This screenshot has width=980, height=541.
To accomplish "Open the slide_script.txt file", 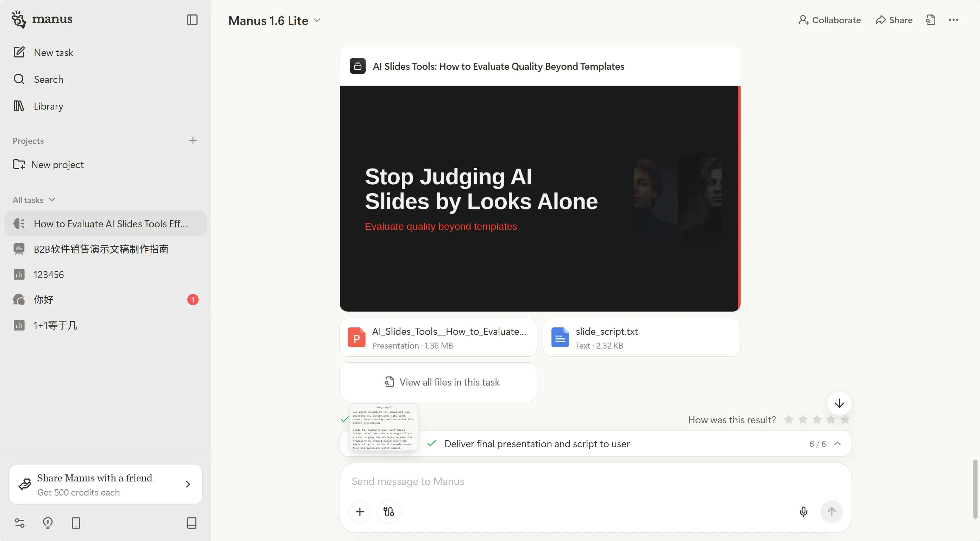I will tap(642, 337).
